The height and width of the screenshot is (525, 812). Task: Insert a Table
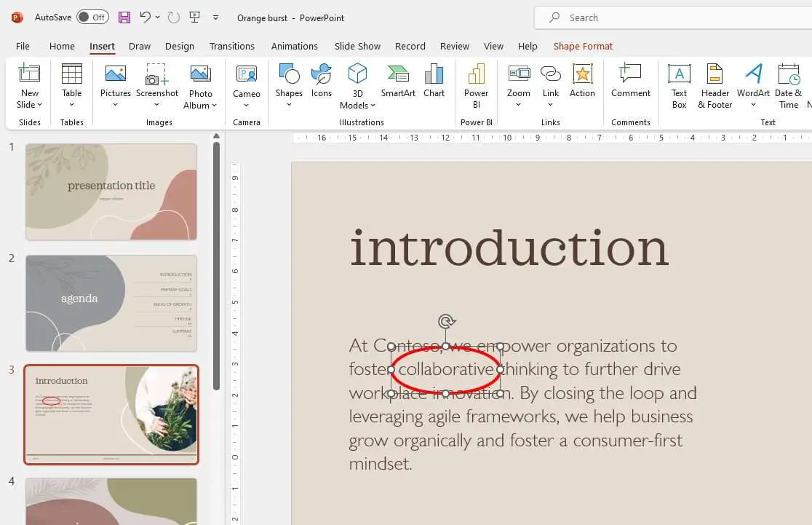[71, 85]
